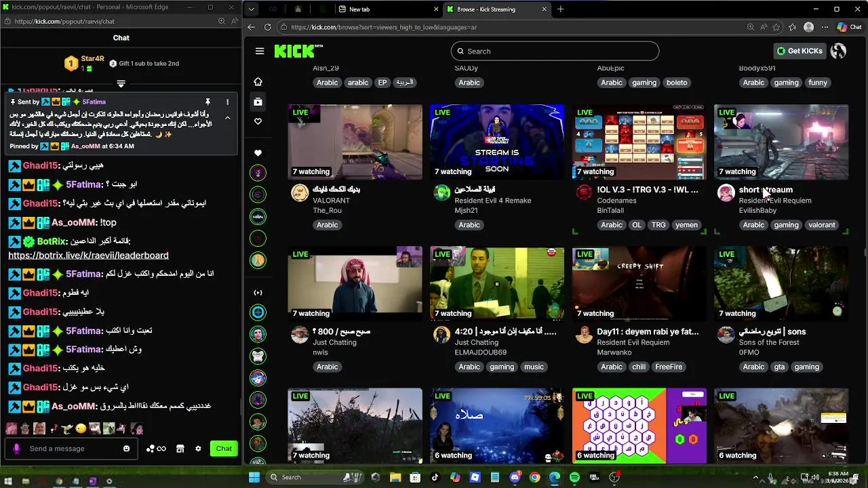The image size is (868, 488).
Task: Click the valorant tag under EvilishBaby
Action: 821,225
